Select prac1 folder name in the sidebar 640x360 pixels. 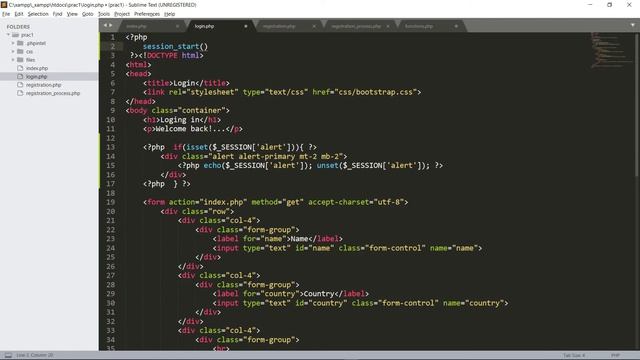27,35
